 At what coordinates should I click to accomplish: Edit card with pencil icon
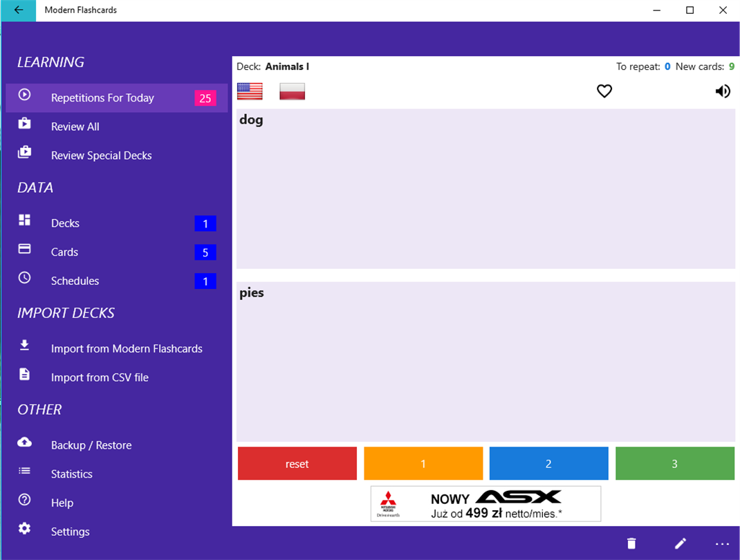[x=680, y=543]
